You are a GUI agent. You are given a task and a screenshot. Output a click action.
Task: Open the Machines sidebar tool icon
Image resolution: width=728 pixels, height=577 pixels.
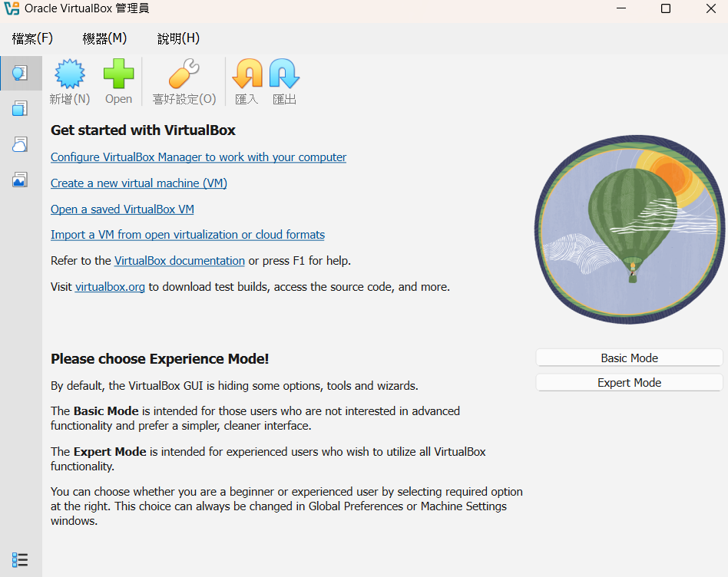(20, 108)
